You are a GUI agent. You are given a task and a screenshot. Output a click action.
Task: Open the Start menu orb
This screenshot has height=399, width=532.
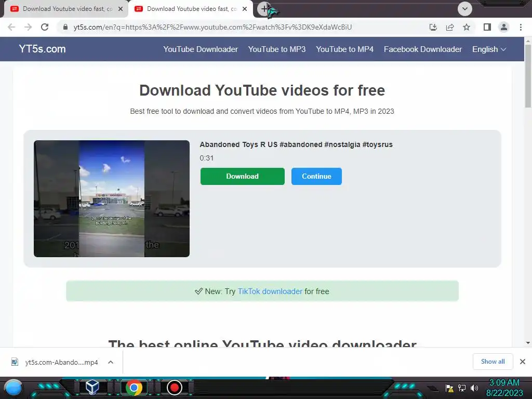pos(14,388)
